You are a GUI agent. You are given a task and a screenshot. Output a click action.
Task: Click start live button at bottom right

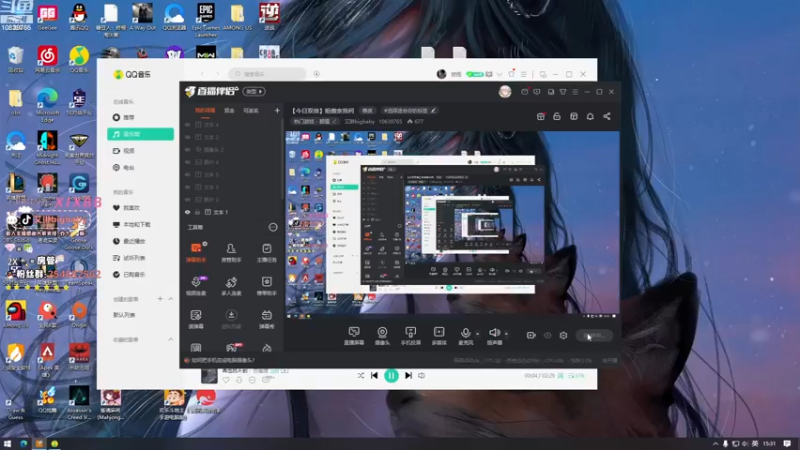(x=594, y=336)
